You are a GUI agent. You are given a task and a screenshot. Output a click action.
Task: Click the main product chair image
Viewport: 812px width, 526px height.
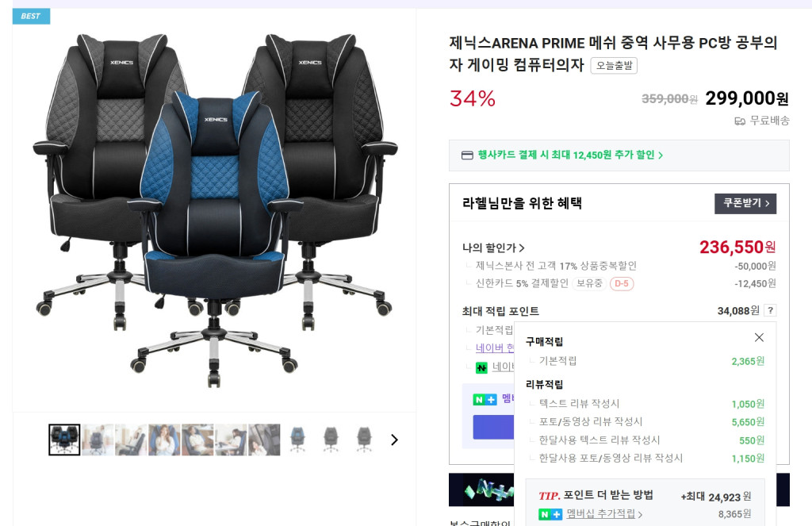(214, 210)
